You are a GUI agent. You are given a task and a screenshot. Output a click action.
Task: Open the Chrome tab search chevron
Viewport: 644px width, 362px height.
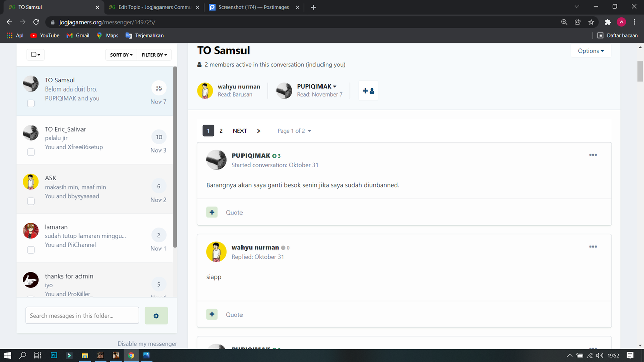pos(577,7)
